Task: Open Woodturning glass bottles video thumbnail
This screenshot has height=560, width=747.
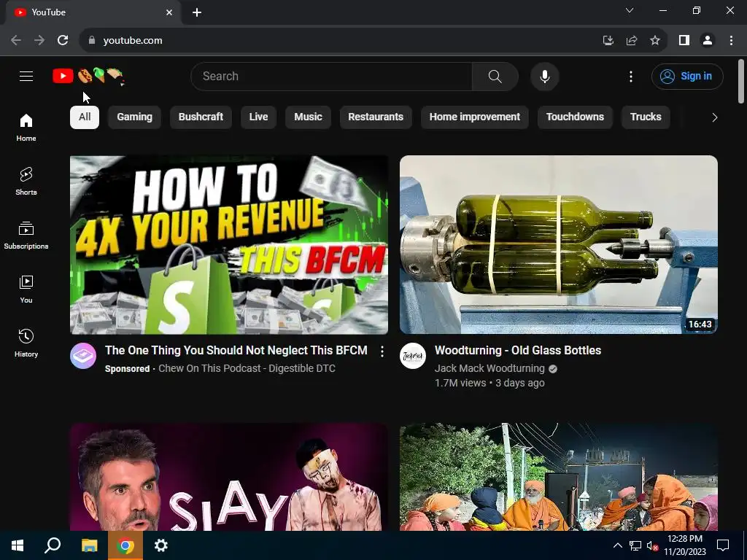Action: coord(558,245)
